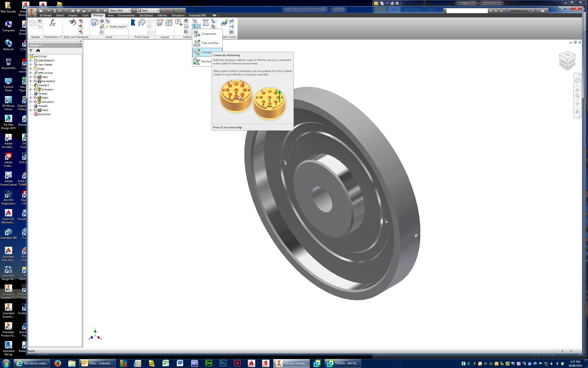The image size is (588, 368).
Task: Expand the Parameters panel dropdown arrow
Action: 60,37
